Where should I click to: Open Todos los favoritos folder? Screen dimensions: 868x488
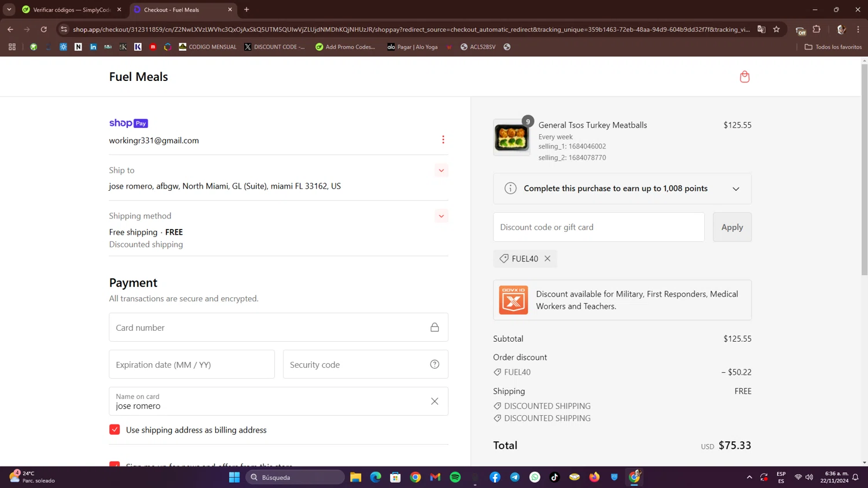833,47
